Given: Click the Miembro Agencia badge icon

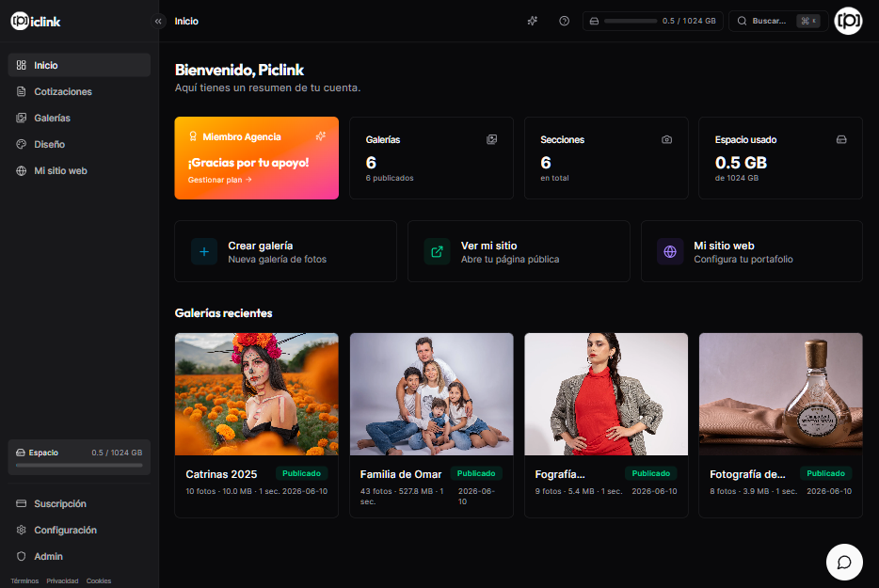Looking at the screenshot, I should coord(193,136).
